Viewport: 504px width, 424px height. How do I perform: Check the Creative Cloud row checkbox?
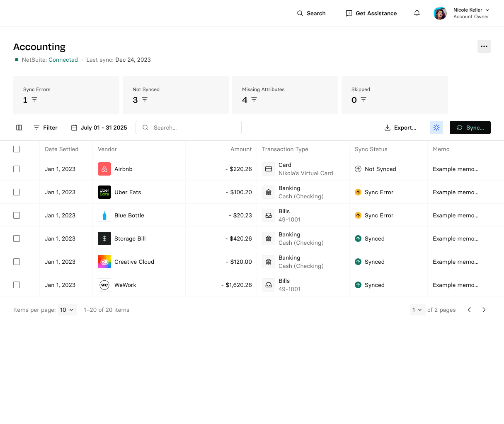pos(17,262)
